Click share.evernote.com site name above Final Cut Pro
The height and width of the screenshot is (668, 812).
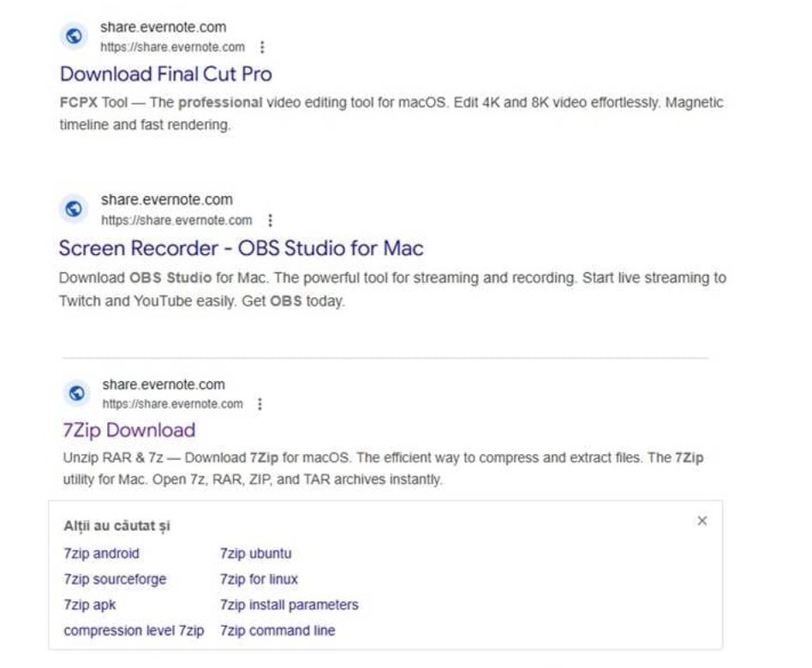[163, 27]
